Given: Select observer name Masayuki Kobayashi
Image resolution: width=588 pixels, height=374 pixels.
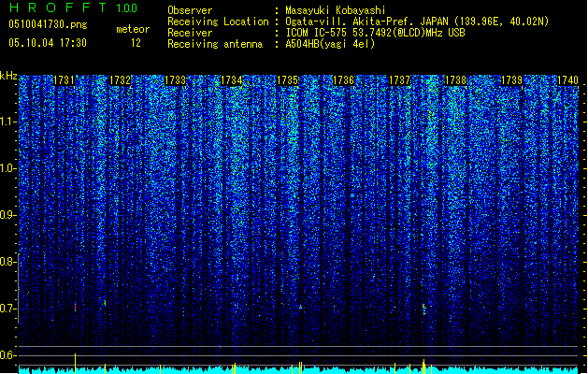Looking at the screenshot, I should pyautogui.click(x=336, y=10).
